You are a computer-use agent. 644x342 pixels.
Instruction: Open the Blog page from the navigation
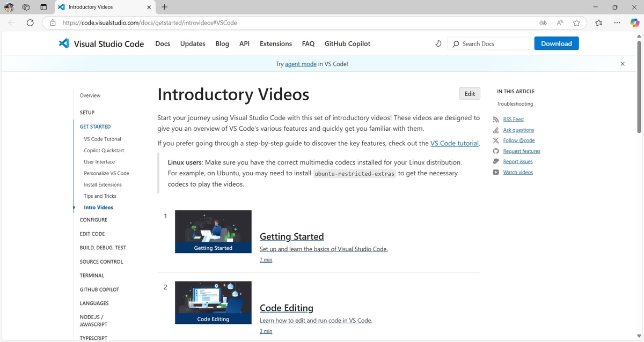coord(222,43)
